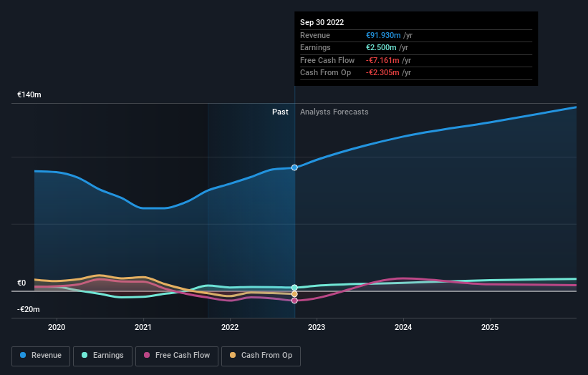Click the Cash From Op label in tooltip
Image resolution: width=588 pixels, height=375 pixels.
click(x=325, y=73)
